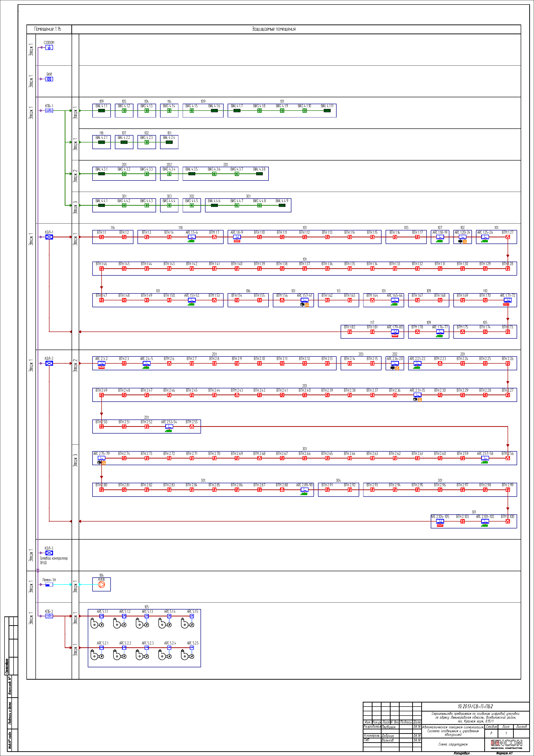
Task: Click the С2000М controller symbol
Action: click(49, 47)
